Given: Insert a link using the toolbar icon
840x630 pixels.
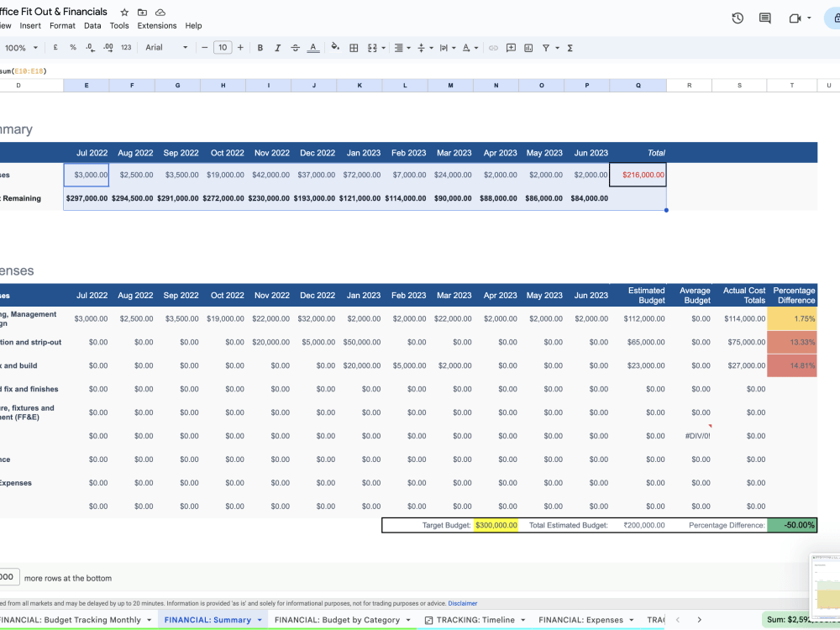Looking at the screenshot, I should tap(493, 47).
